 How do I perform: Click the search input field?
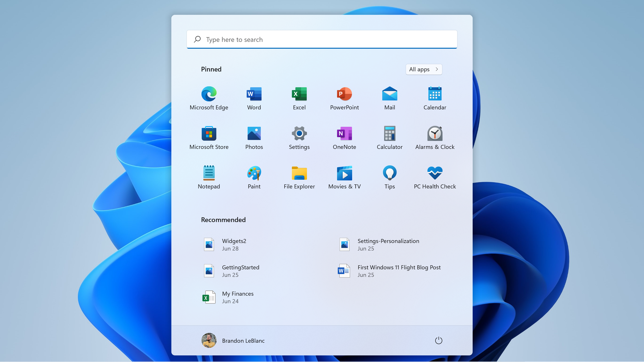pyautogui.click(x=322, y=39)
